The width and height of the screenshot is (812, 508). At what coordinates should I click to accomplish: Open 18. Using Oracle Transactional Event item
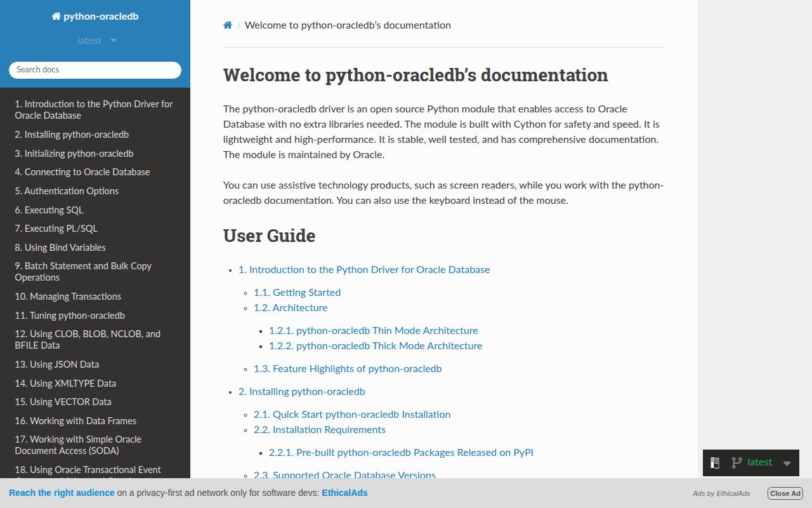pyautogui.click(x=95, y=471)
